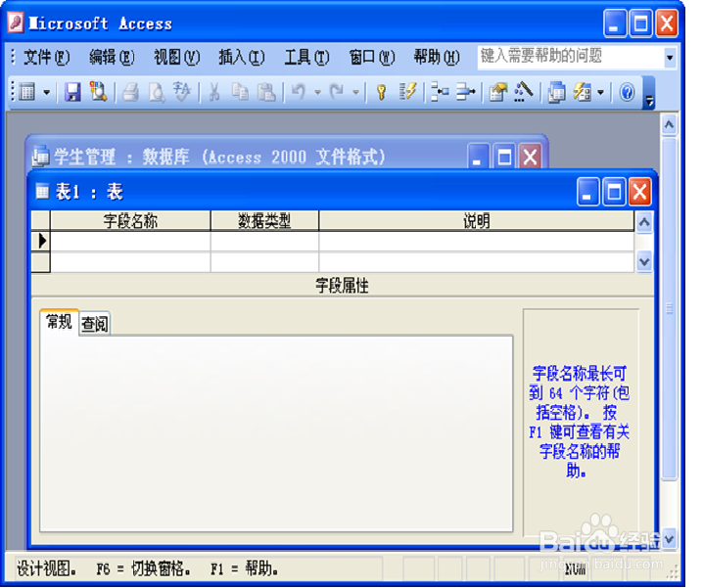703x588 pixels.
Task: Click the main window vertical scrollbar thumb
Action: (670, 309)
